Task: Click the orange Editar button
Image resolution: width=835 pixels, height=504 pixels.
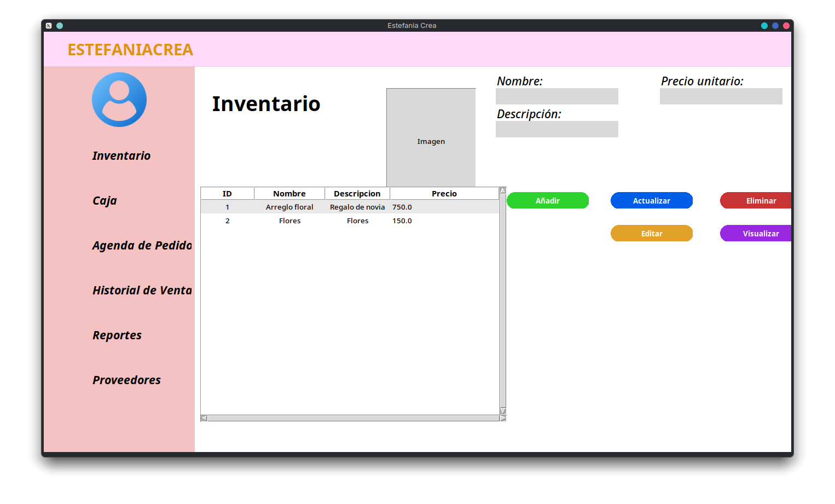Action: pyautogui.click(x=652, y=234)
